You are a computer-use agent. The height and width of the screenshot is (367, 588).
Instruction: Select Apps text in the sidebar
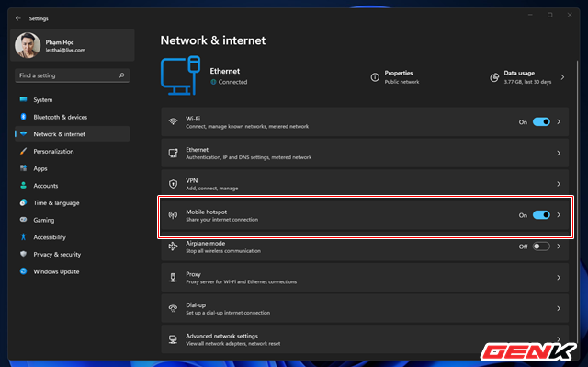pyautogui.click(x=40, y=168)
